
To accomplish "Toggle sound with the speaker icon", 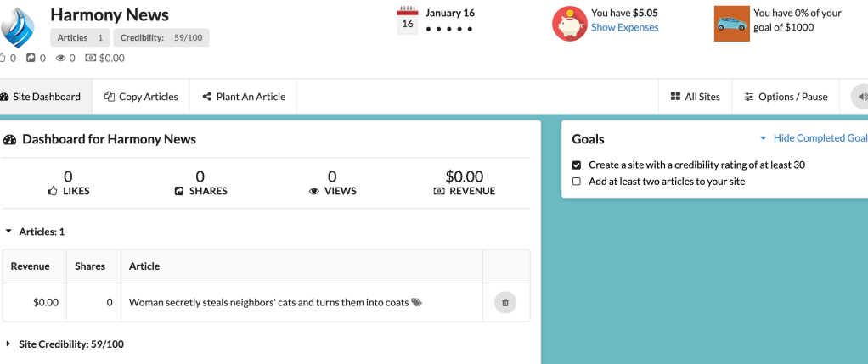I will click(861, 97).
